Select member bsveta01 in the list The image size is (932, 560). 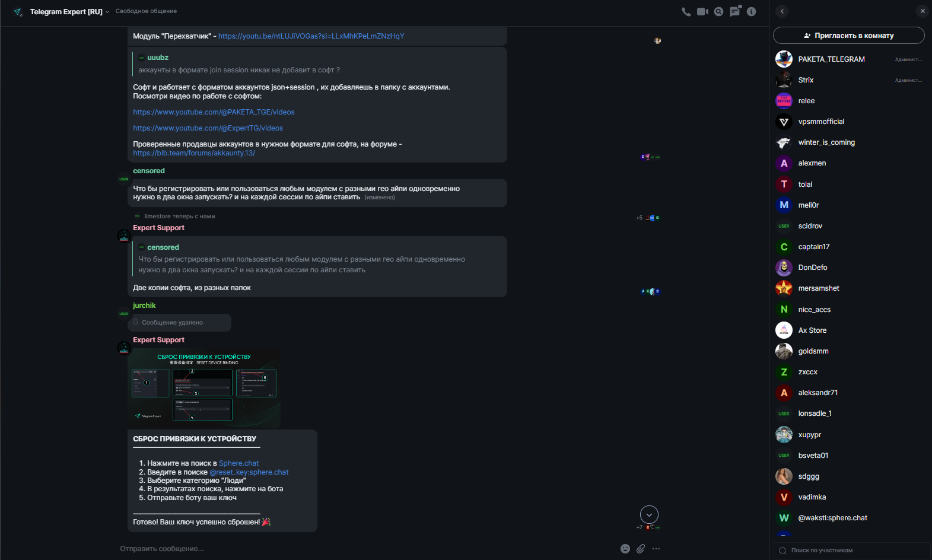[x=850, y=456]
